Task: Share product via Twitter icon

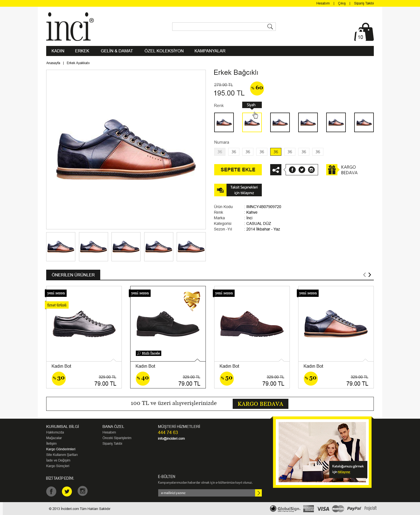Action: coord(302,170)
